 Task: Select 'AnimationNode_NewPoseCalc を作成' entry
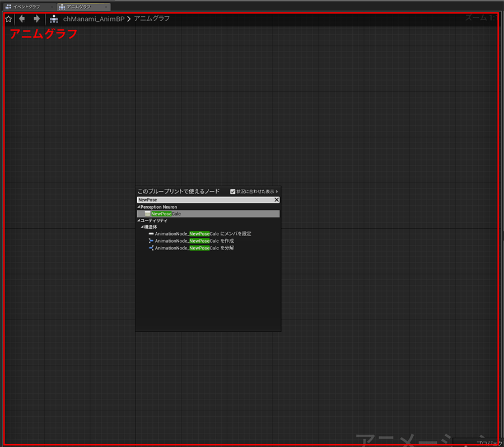coord(194,241)
